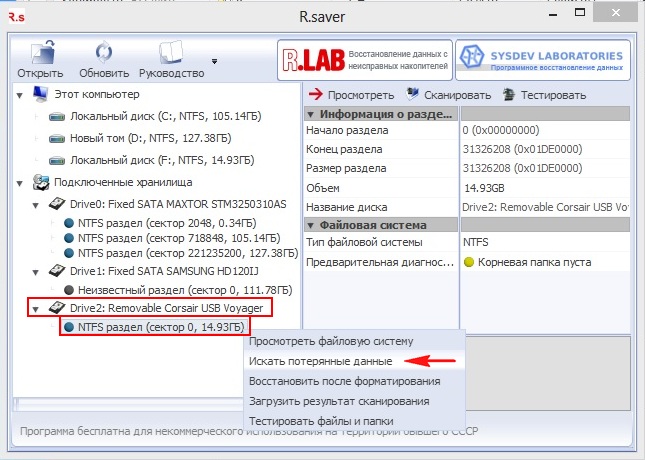Collapse the Файловая система section

[311, 225]
